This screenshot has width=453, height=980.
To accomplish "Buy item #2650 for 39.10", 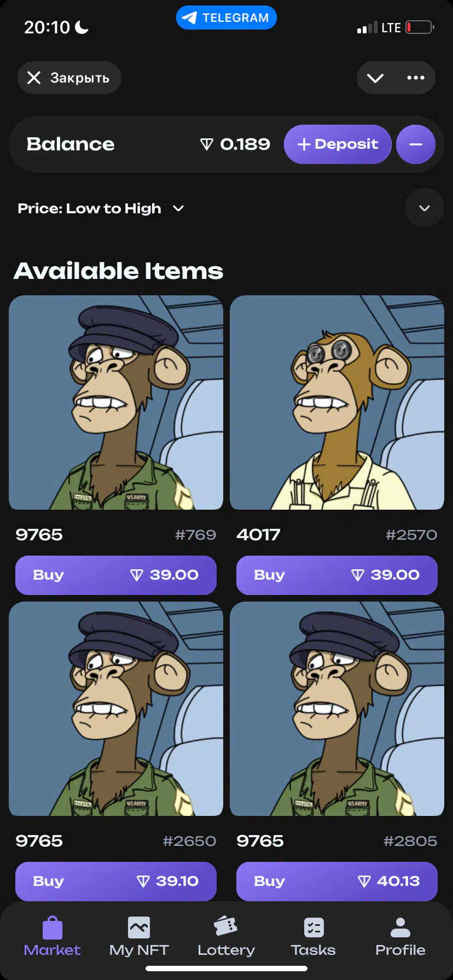I will click(116, 881).
